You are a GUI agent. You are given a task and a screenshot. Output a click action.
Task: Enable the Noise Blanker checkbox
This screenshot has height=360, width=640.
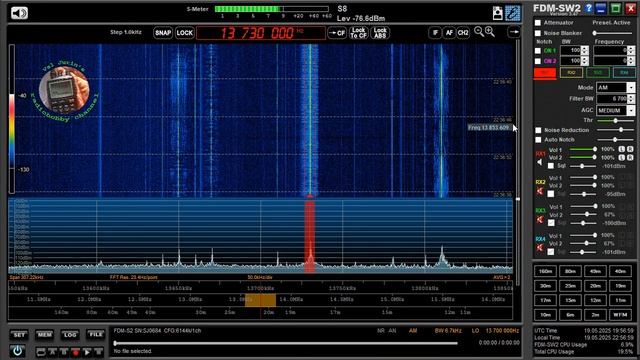pos(538,33)
